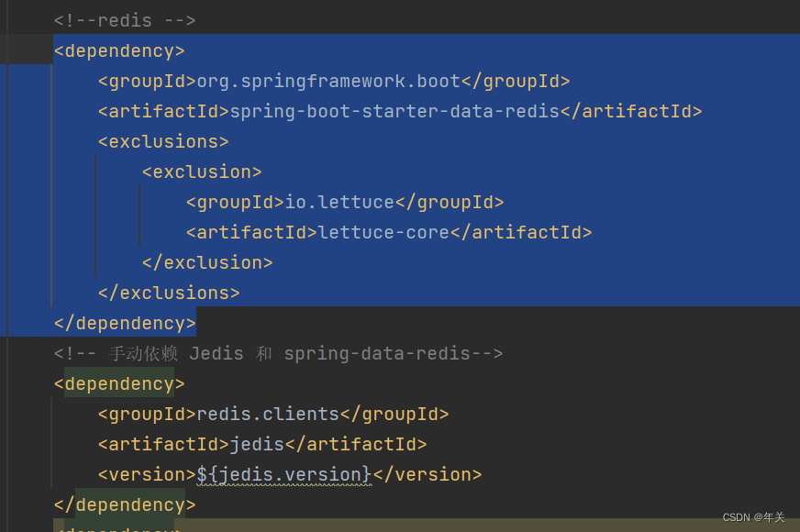Click the spring-boot-starter-data-redis artifactId

[x=394, y=112]
